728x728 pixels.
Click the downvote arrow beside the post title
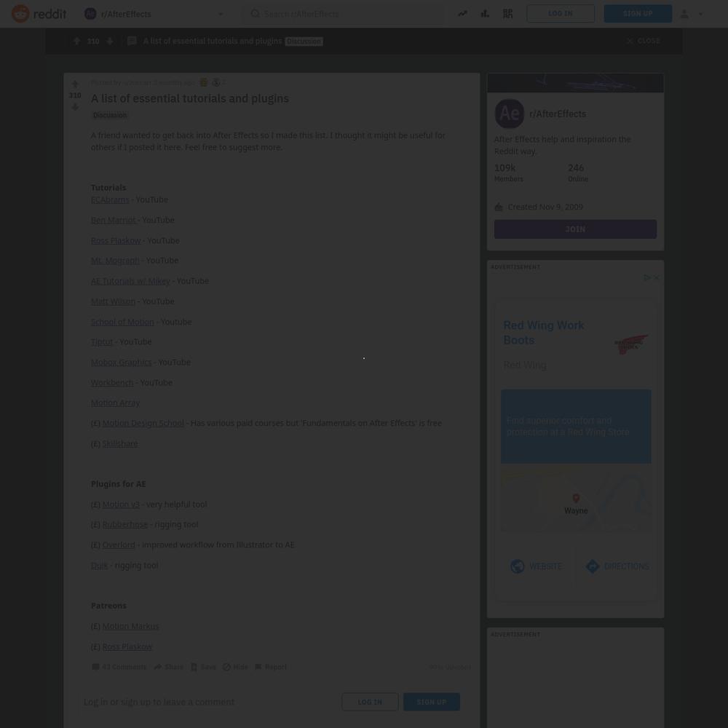[75, 107]
